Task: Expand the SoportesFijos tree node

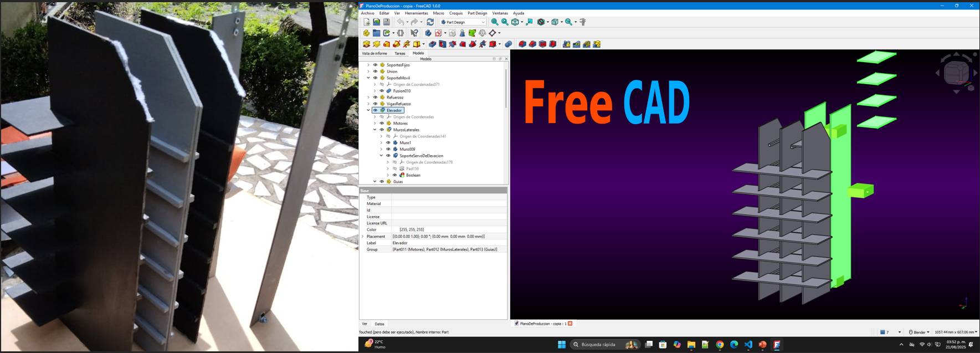Action: point(368,65)
